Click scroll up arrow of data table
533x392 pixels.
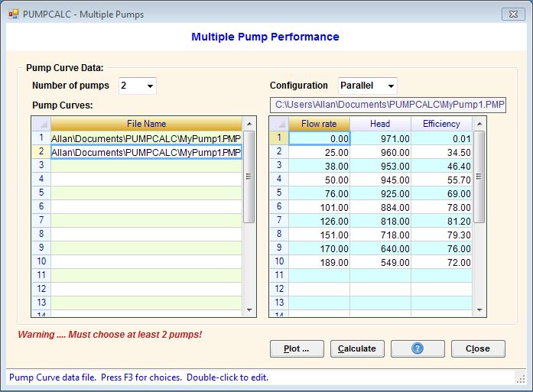pyautogui.click(x=479, y=124)
